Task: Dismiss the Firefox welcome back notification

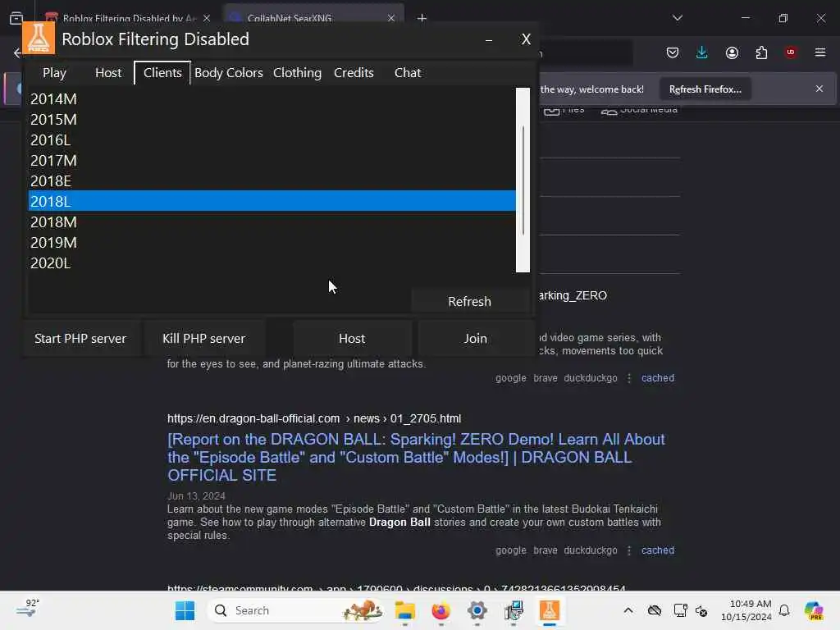Action: click(819, 89)
